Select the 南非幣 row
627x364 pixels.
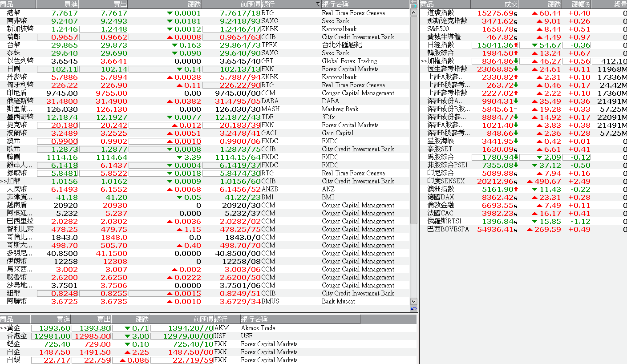pos(205,21)
